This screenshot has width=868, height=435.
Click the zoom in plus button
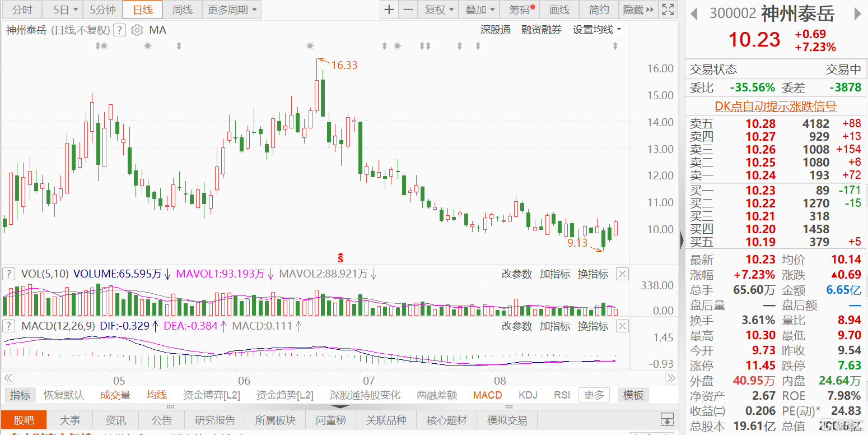coord(389,10)
